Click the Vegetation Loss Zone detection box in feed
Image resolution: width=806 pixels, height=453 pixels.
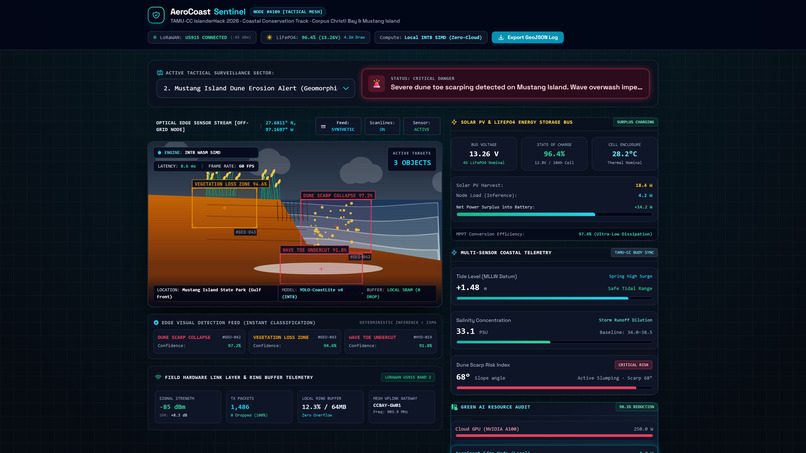224,208
